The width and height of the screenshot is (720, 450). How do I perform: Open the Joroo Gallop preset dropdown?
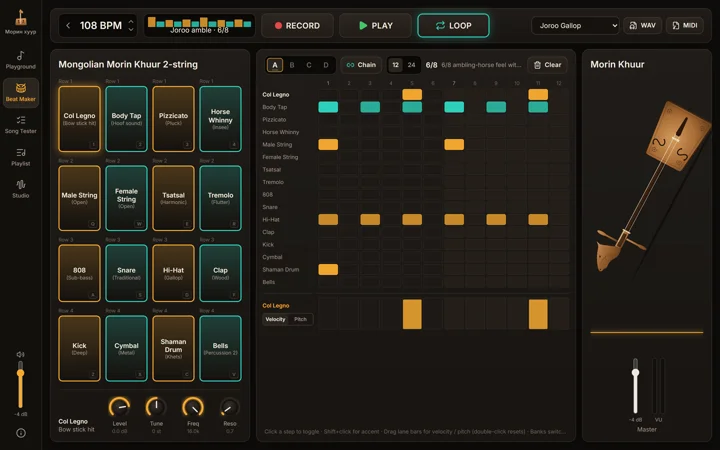(575, 26)
